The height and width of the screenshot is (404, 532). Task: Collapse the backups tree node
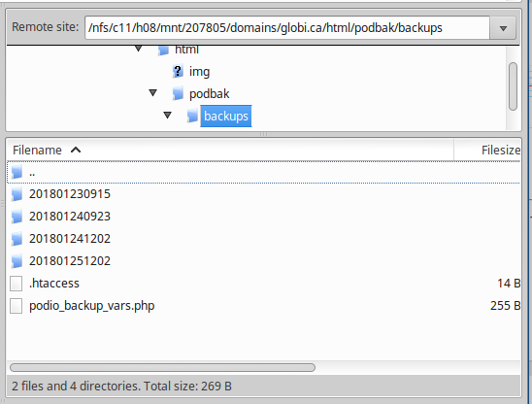coord(167,116)
